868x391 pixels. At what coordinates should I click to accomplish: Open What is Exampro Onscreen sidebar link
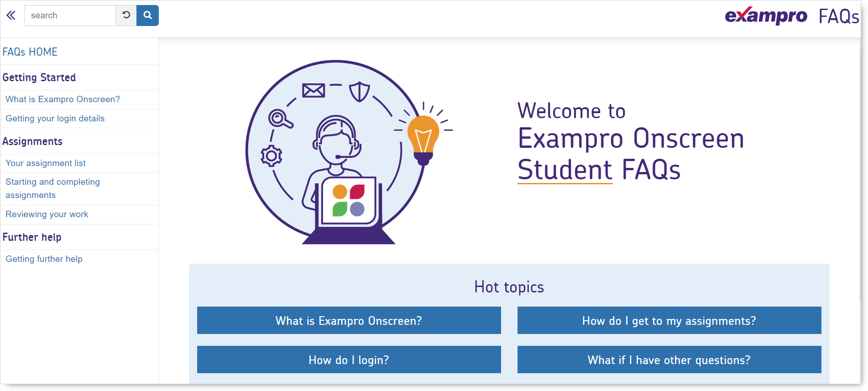(x=63, y=99)
